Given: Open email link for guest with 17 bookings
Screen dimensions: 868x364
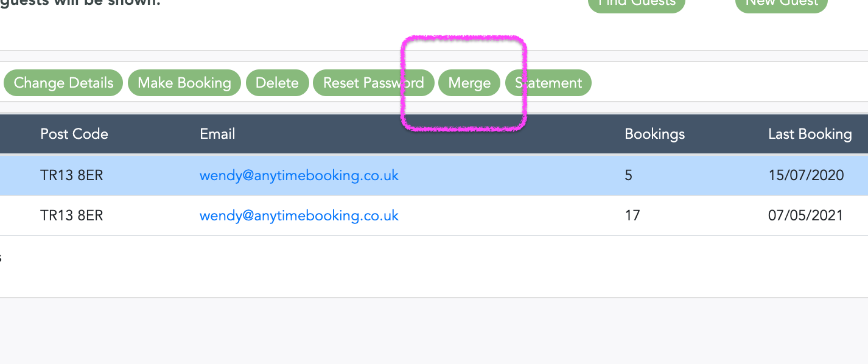Looking at the screenshot, I should [x=299, y=215].
